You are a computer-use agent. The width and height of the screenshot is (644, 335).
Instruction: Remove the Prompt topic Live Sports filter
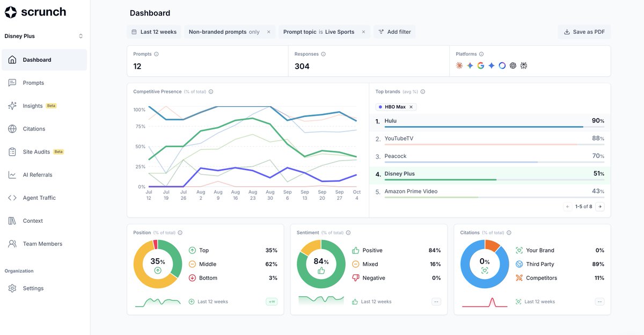[363, 32]
